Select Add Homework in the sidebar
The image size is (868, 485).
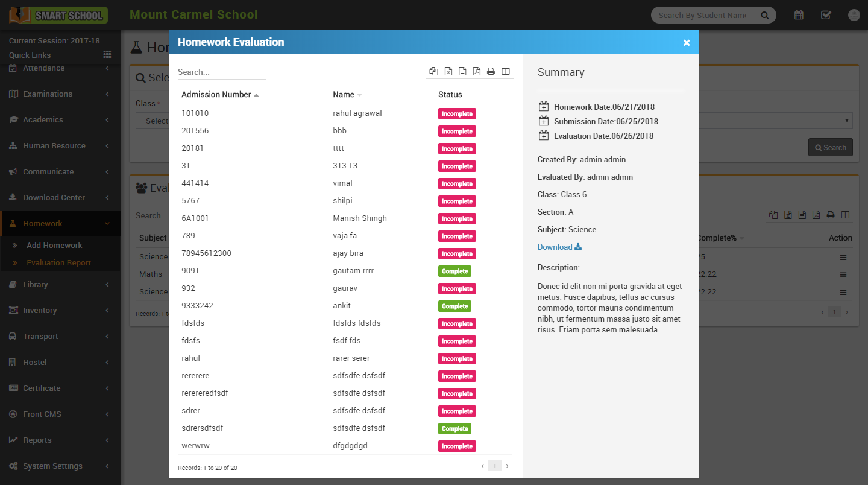point(54,246)
